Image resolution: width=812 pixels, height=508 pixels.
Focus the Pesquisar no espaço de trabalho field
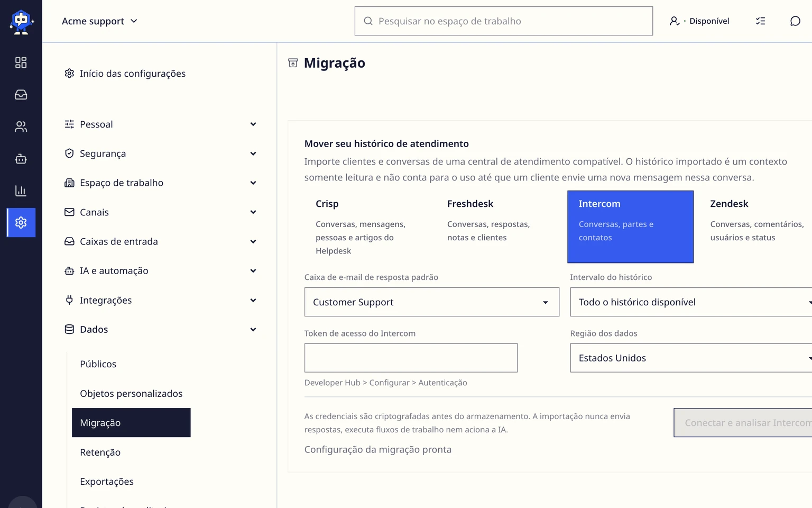coord(504,21)
